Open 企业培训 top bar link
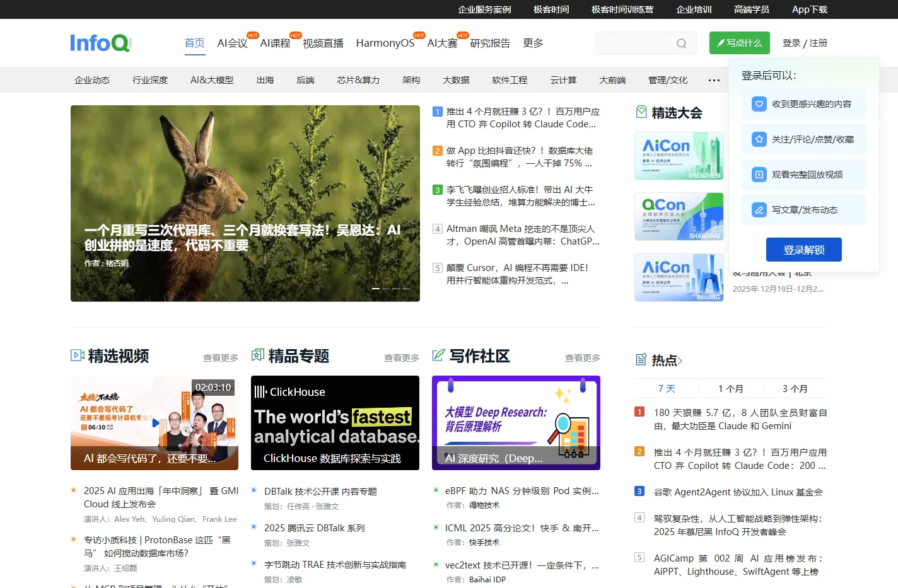 point(694,9)
